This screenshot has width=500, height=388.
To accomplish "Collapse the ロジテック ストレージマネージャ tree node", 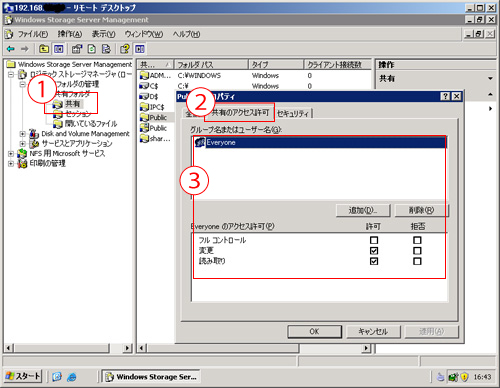I will (11, 74).
